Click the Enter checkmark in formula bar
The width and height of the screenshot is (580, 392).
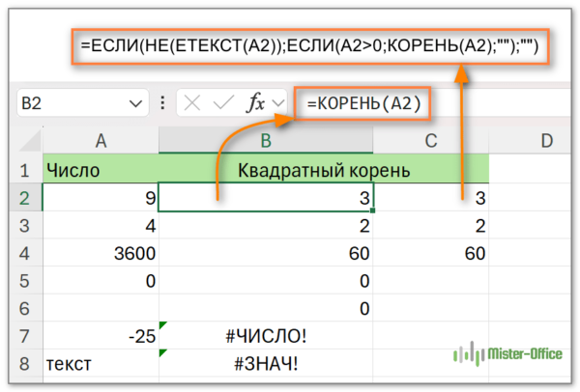pos(220,103)
